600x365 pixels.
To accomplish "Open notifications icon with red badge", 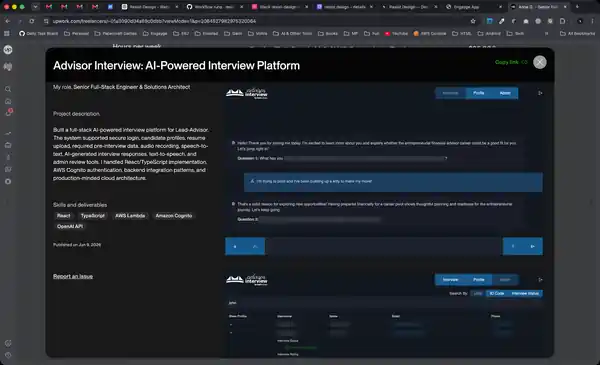I will pos(8,113).
